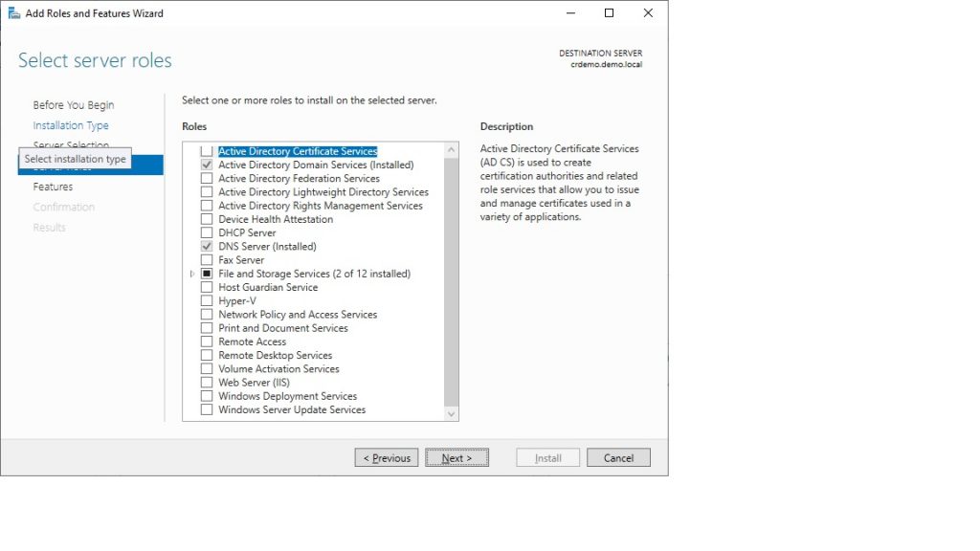Viewport: 980px width, 551px height.
Task: Select Volume Activation Services text
Action: click(278, 369)
